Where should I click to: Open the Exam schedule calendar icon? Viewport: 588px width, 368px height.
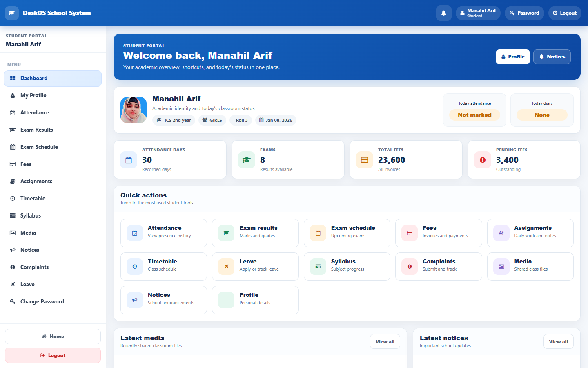pos(318,233)
